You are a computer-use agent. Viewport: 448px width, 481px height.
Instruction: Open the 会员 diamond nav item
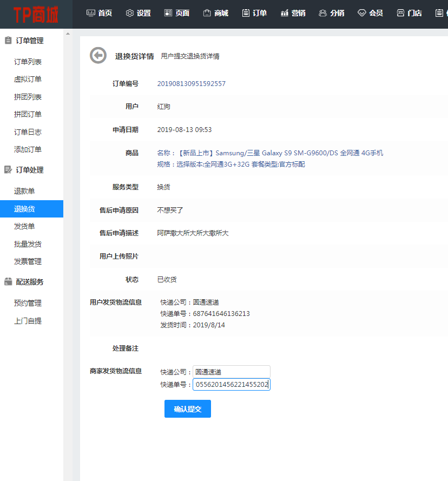[x=370, y=13]
